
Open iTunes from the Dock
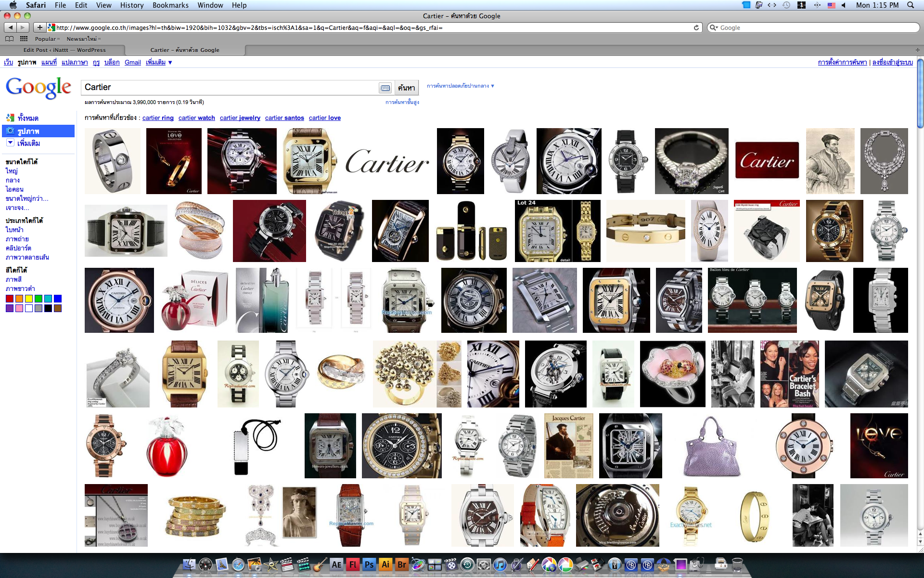click(500, 565)
